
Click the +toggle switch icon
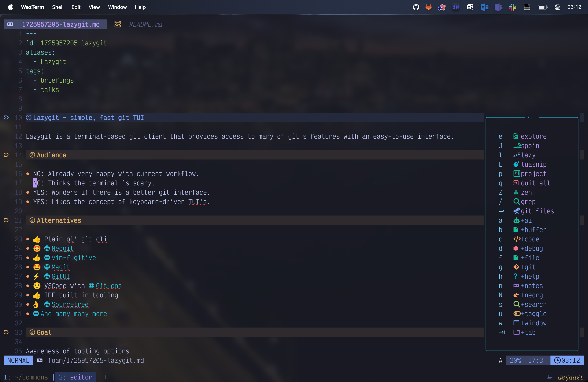(517, 314)
